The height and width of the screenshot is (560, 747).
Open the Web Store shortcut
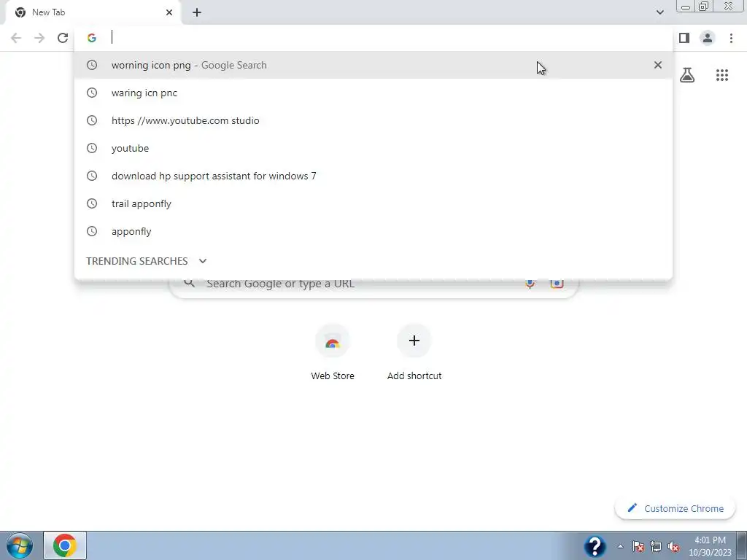(x=333, y=352)
